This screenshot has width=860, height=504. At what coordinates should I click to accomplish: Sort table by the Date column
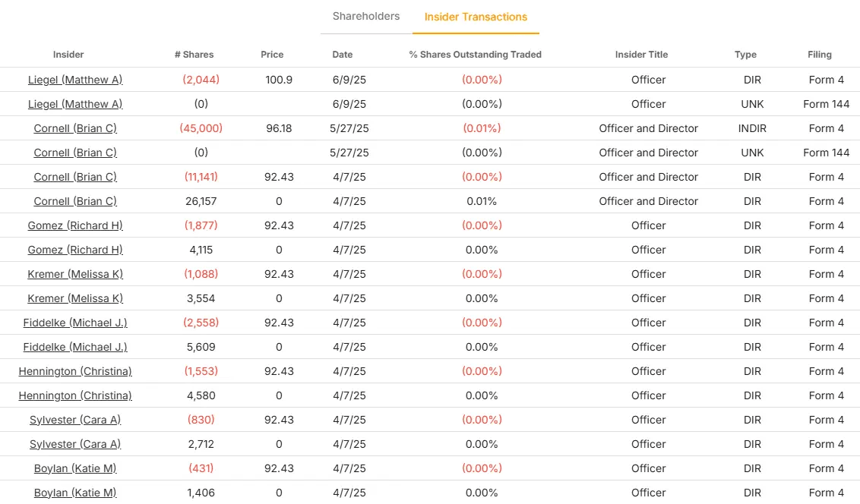(x=342, y=55)
